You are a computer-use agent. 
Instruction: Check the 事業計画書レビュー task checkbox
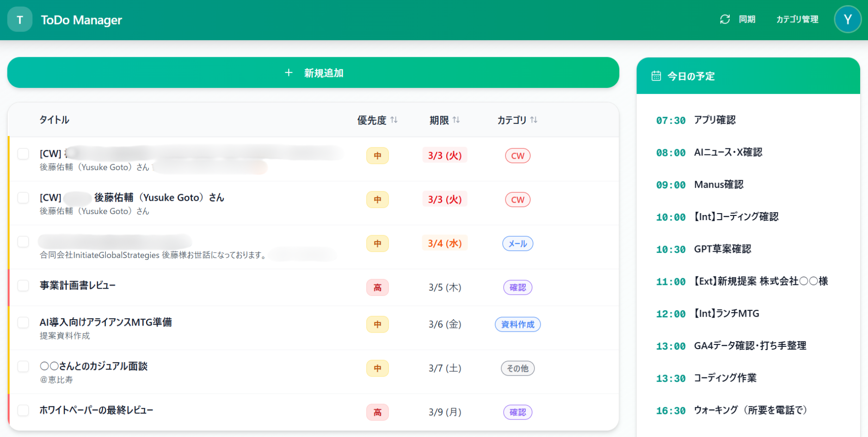[x=23, y=285]
